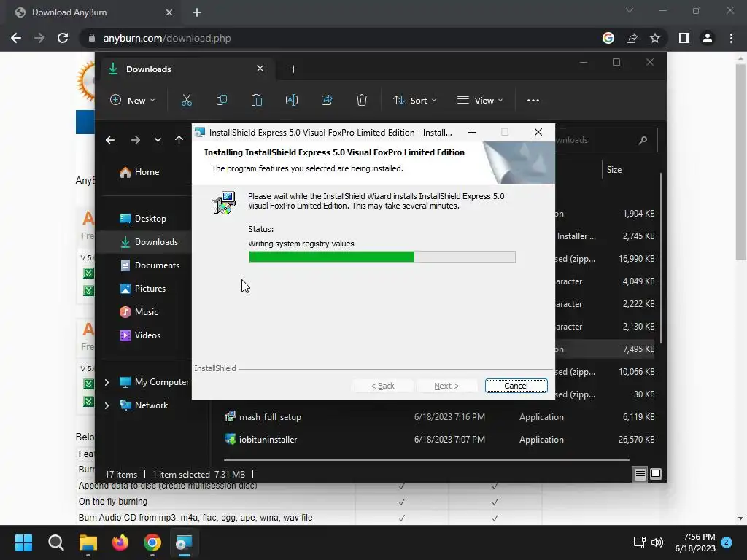Image resolution: width=747 pixels, height=560 pixels.
Task: Click the Share this page icon in Chrome
Action: point(632,38)
